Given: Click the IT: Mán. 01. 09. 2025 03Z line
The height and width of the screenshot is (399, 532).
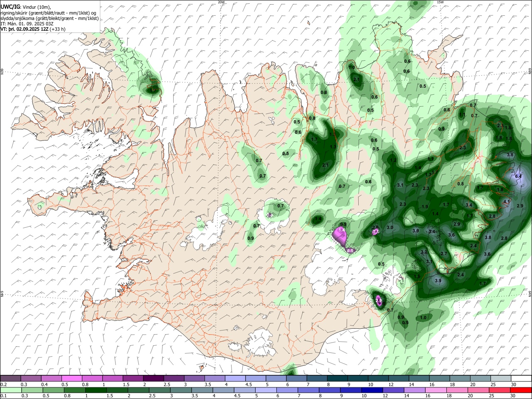Looking at the screenshot, I should coord(27,24).
